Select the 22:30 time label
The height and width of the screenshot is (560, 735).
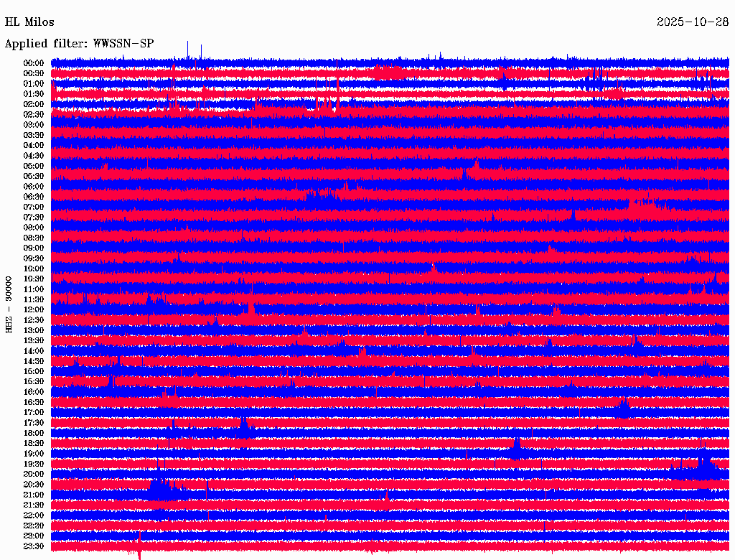click(x=34, y=526)
